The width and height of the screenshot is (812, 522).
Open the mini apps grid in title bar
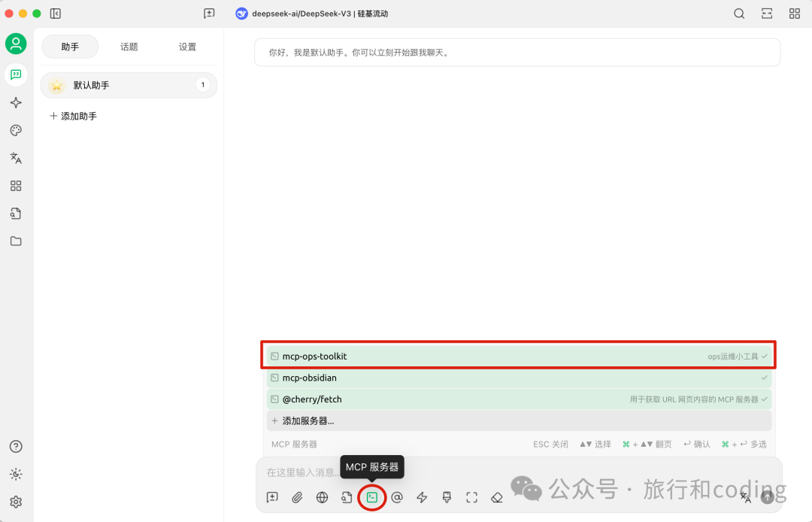pos(795,14)
